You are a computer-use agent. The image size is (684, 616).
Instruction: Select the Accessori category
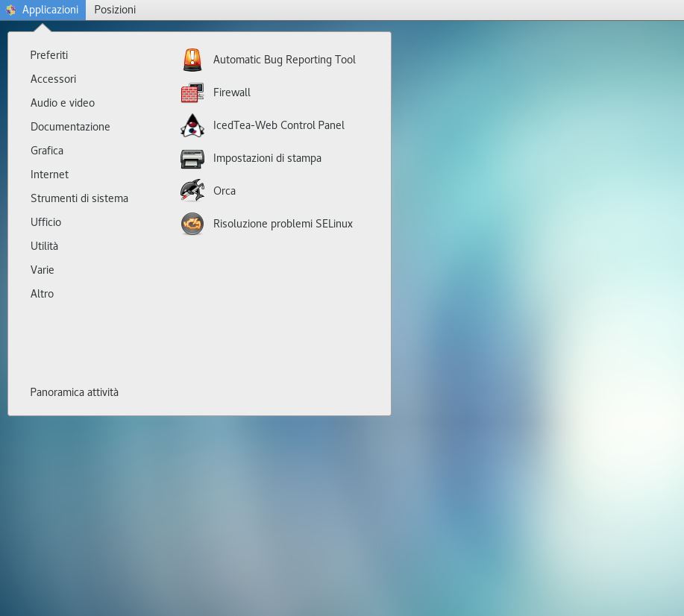tap(53, 79)
